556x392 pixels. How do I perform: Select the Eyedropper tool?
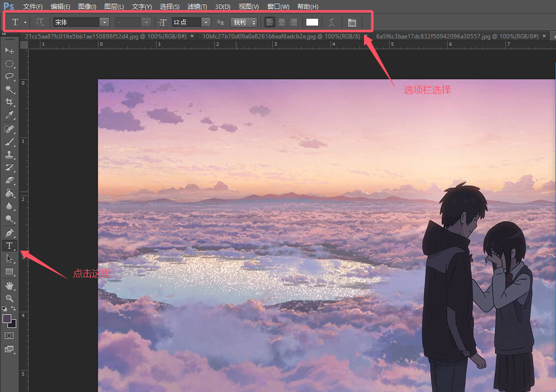[9, 114]
